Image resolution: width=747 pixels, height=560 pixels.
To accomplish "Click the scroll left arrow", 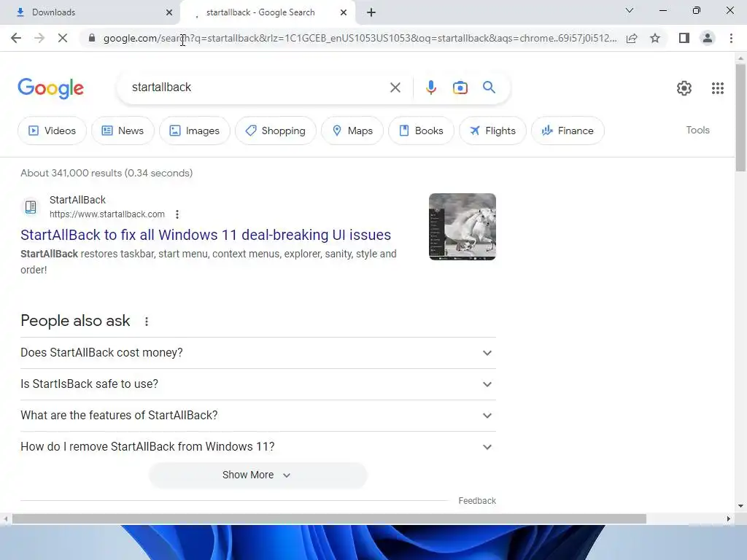I will tap(5, 518).
